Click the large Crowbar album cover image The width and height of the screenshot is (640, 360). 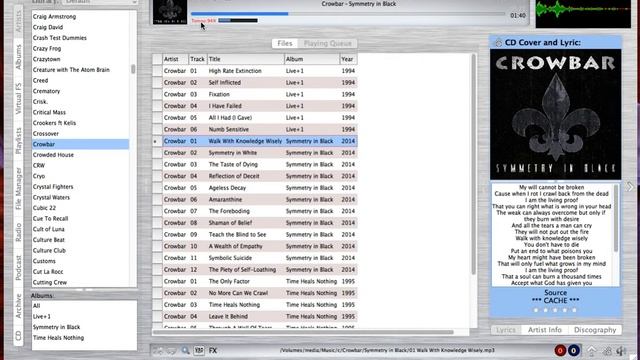(x=556, y=114)
